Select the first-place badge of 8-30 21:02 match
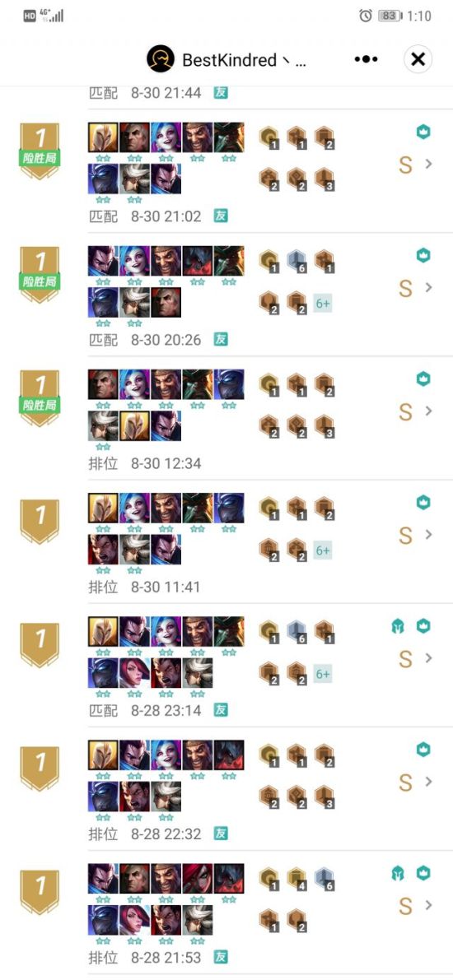The image size is (453, 980). point(40,151)
